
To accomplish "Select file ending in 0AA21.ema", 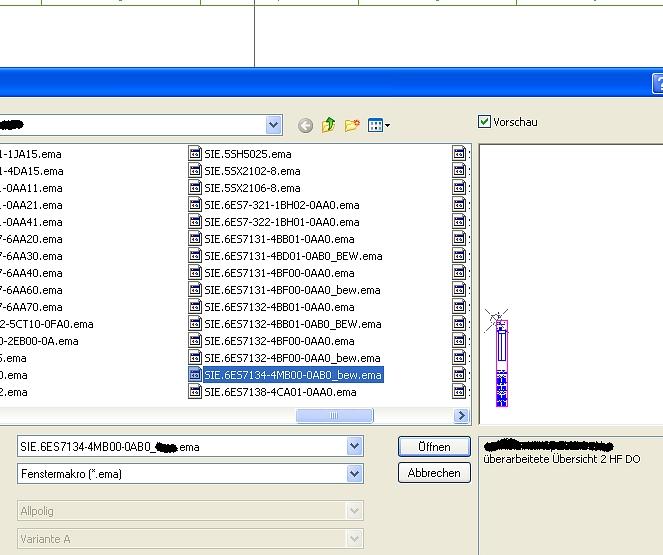I will 31,205.
